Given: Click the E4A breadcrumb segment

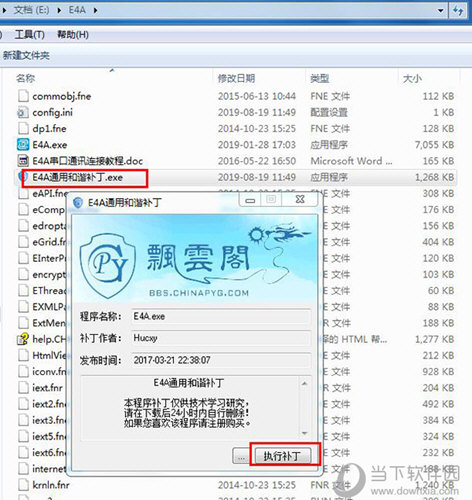Looking at the screenshot, I should click(77, 10).
